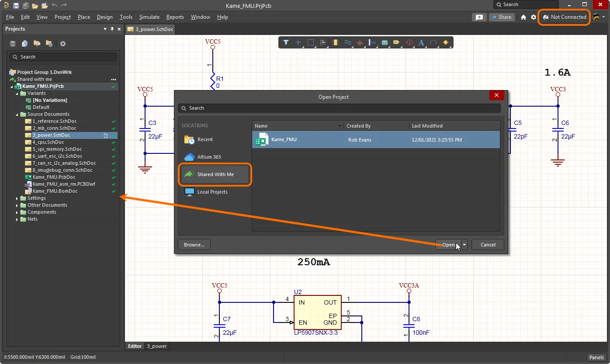
Task: Click the Projects panel open project folder icon
Action: (x=37, y=44)
